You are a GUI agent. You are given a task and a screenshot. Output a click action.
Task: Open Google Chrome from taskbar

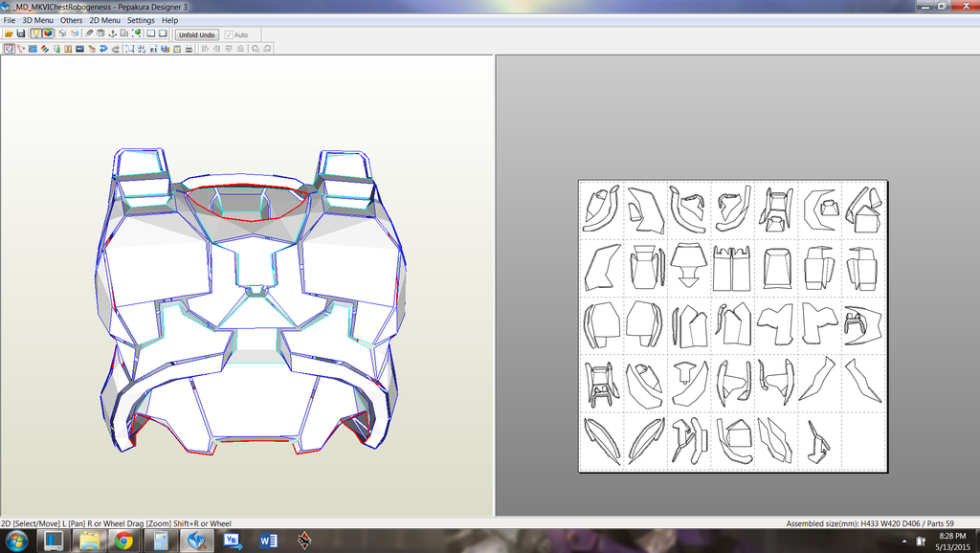[x=123, y=541]
